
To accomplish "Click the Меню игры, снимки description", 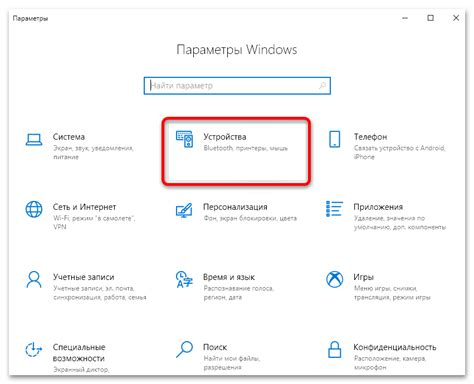I will pos(392,292).
